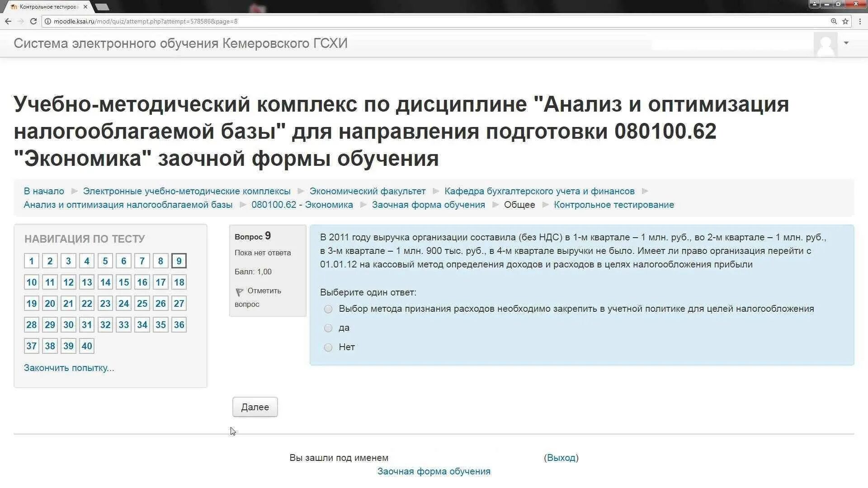Jump to question 32 in navigation
868x488 pixels.
point(105,325)
